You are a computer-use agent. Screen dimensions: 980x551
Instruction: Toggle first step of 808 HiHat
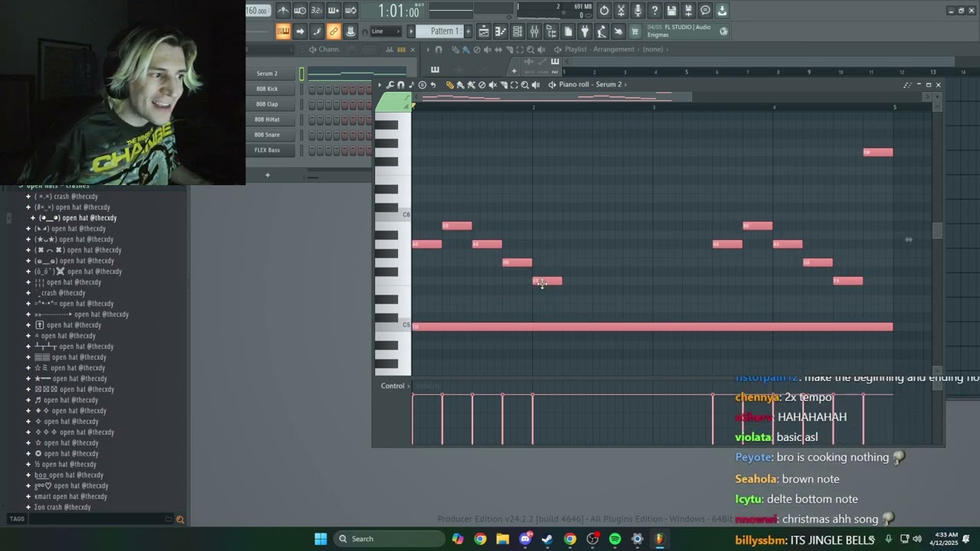[312, 119]
